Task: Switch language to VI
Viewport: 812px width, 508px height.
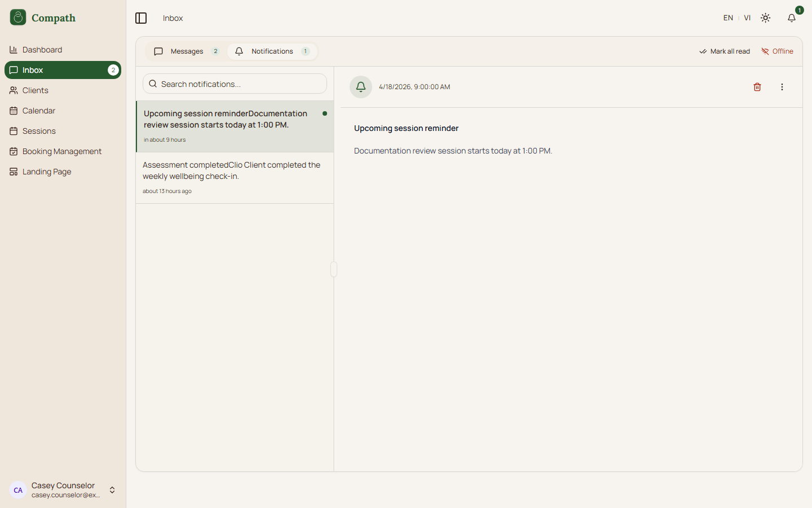Action: [747, 18]
